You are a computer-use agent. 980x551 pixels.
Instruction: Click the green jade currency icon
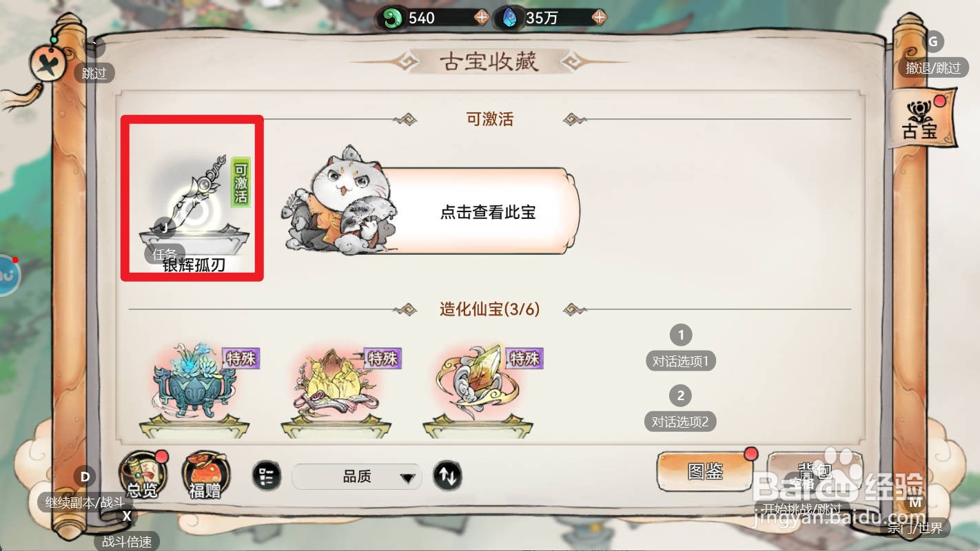pyautogui.click(x=392, y=17)
